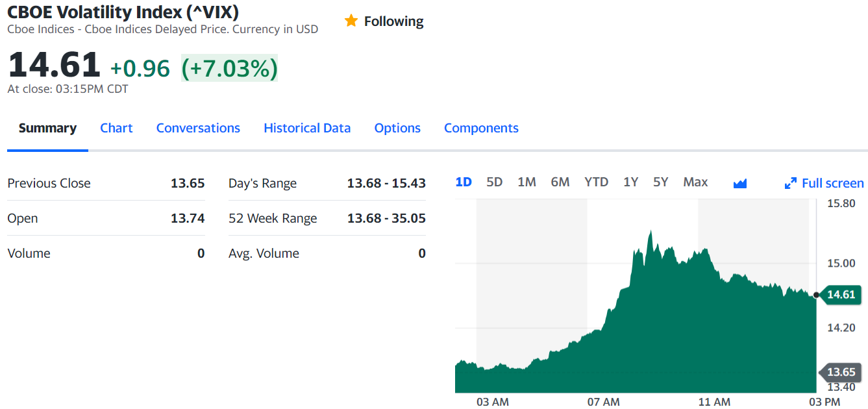Click the Volume label

coord(29,253)
